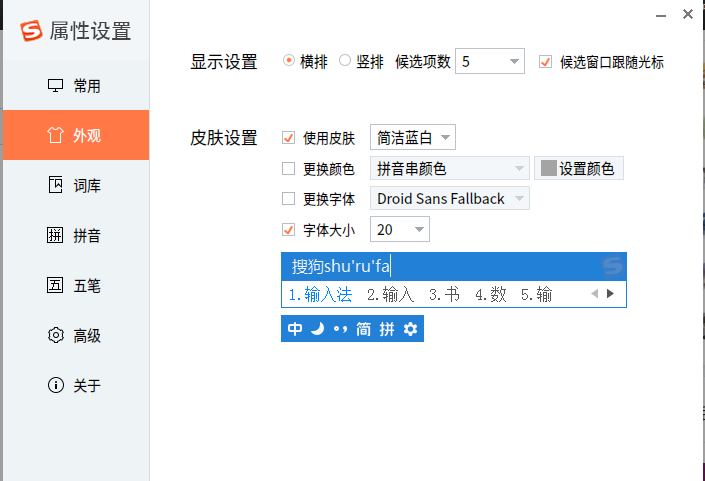This screenshot has height=481, width=705.
Task: Go to the 拼音 (Pinyin) settings tab
Action: (76, 235)
